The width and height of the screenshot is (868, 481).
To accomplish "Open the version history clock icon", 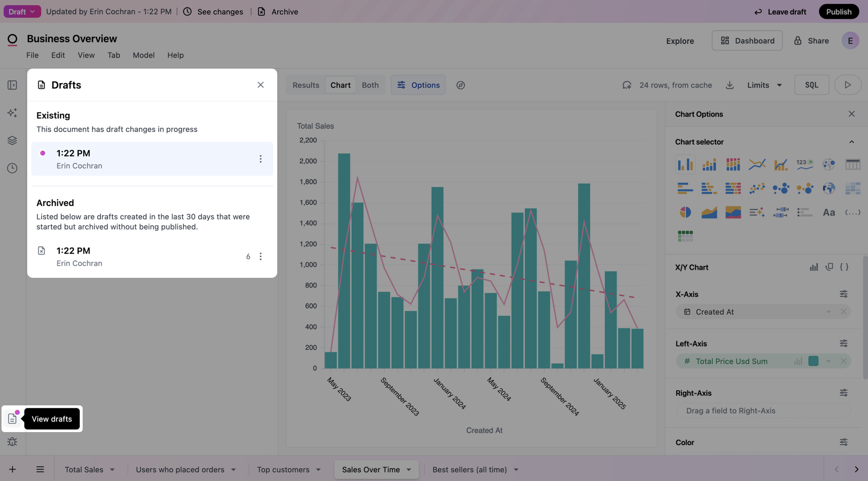I will click(x=12, y=168).
